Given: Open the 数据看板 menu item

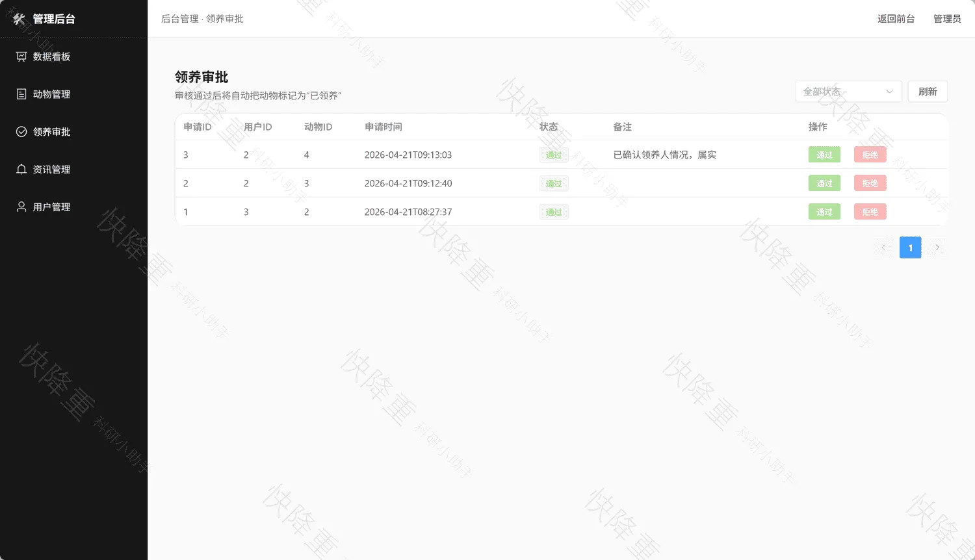Looking at the screenshot, I should pos(73,57).
